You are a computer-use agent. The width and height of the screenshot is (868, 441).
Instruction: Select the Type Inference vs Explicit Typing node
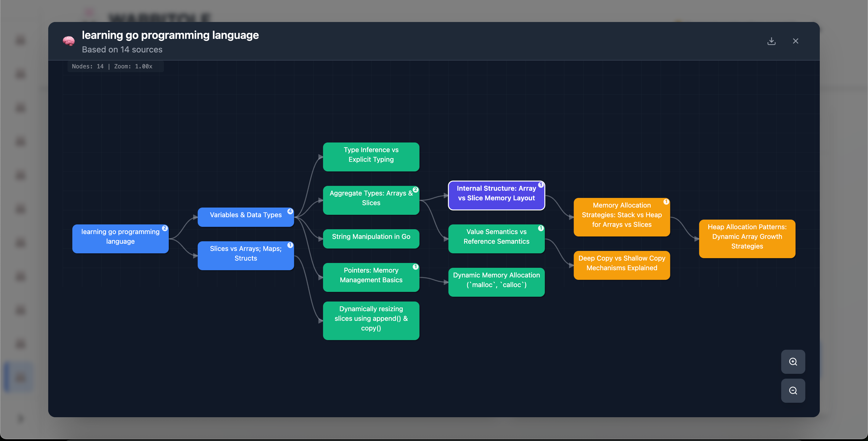(x=371, y=157)
